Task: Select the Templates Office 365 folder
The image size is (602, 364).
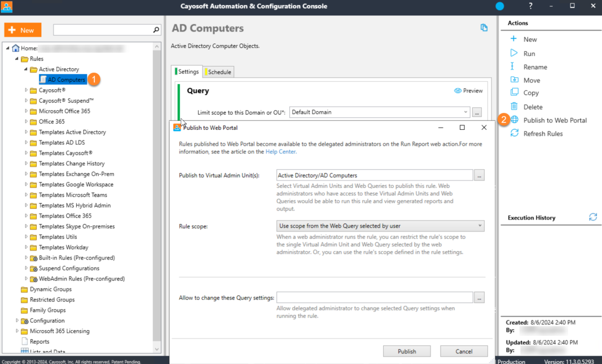Action: pyautogui.click(x=65, y=216)
